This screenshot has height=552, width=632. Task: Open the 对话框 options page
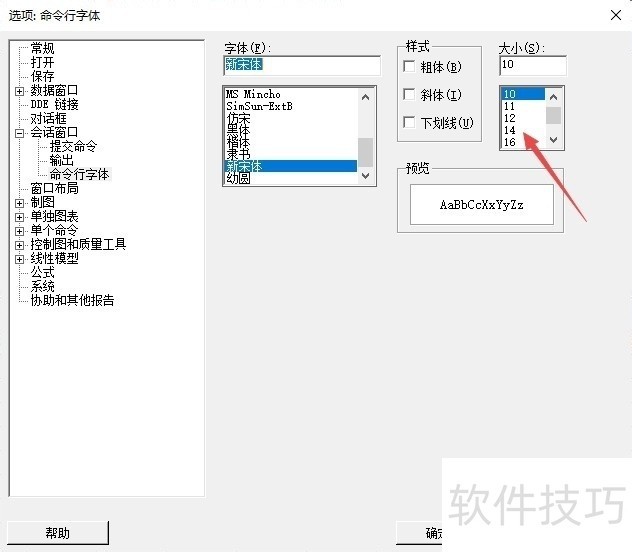point(48,118)
